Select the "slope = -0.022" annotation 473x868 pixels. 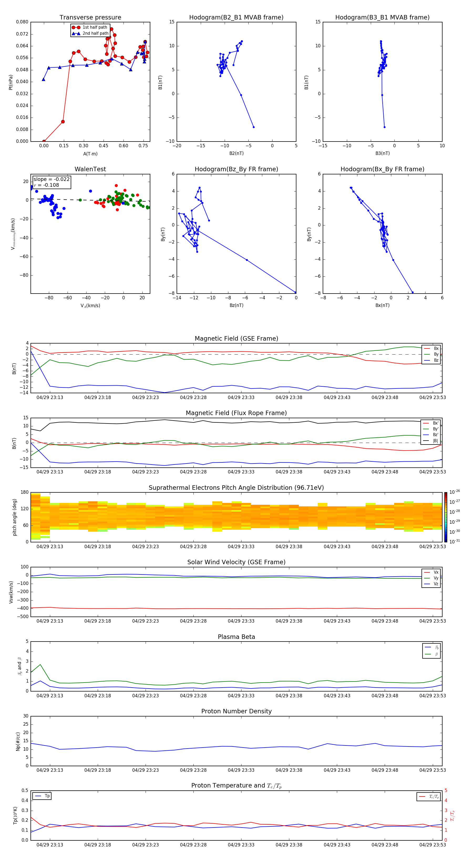click(52, 179)
